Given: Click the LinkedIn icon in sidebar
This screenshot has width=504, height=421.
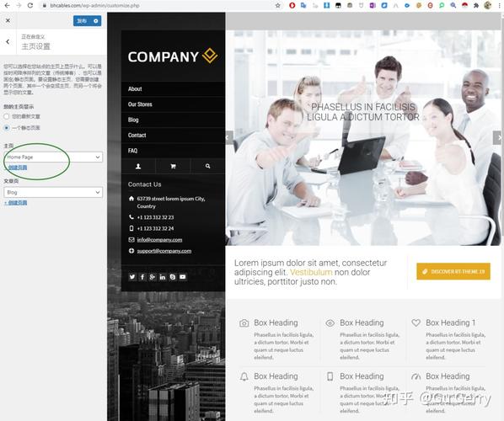Looking at the screenshot, I should pyautogui.click(x=163, y=277).
